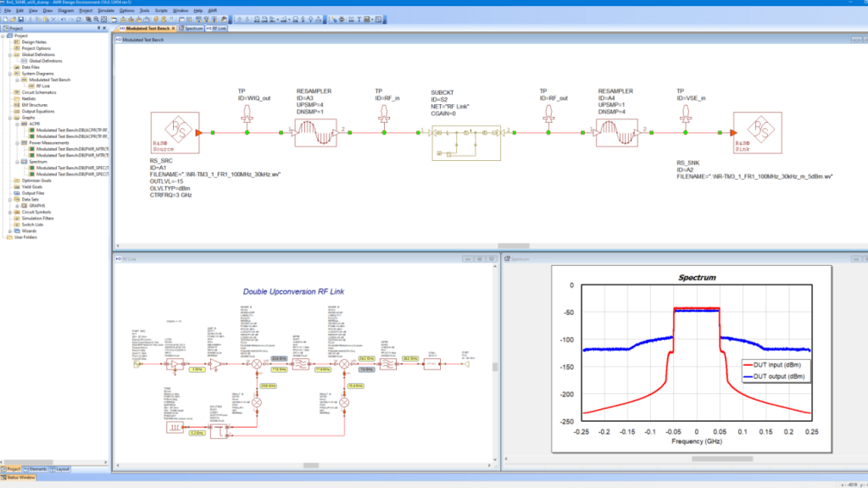This screenshot has height=488, width=868.
Task: Switch to the Elements bottom tab
Action: pos(36,469)
